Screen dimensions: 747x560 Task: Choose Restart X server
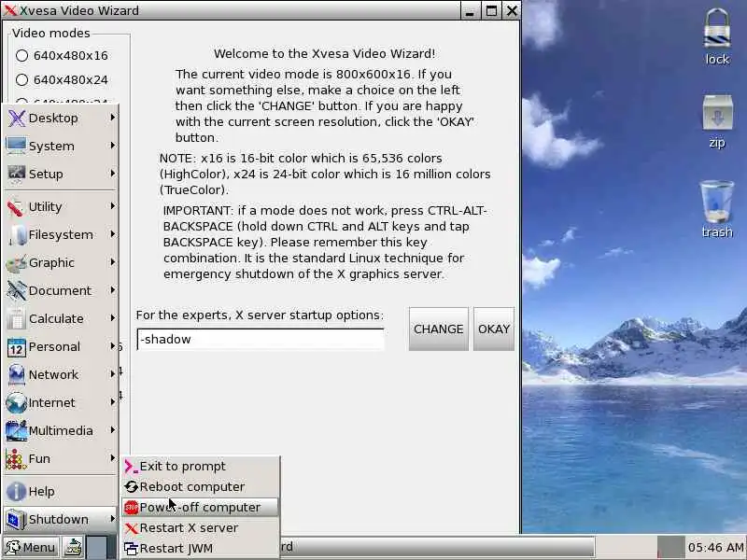[201, 528]
